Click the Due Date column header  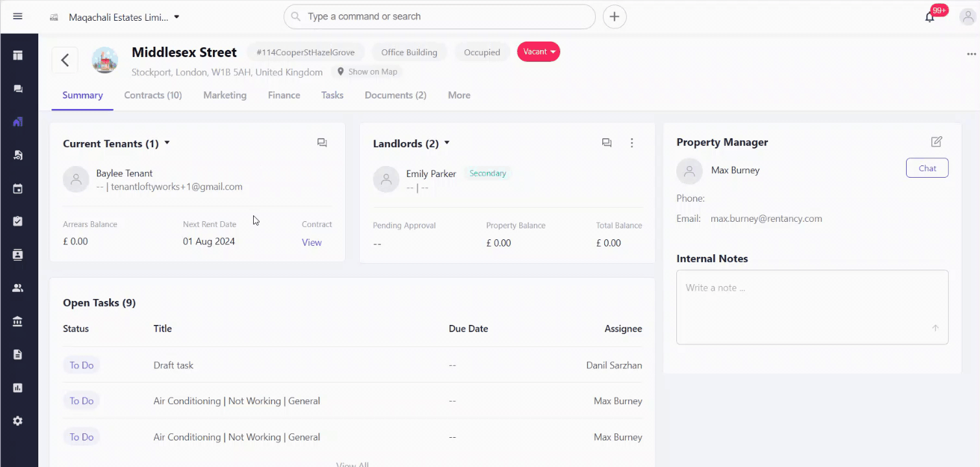pos(469,329)
